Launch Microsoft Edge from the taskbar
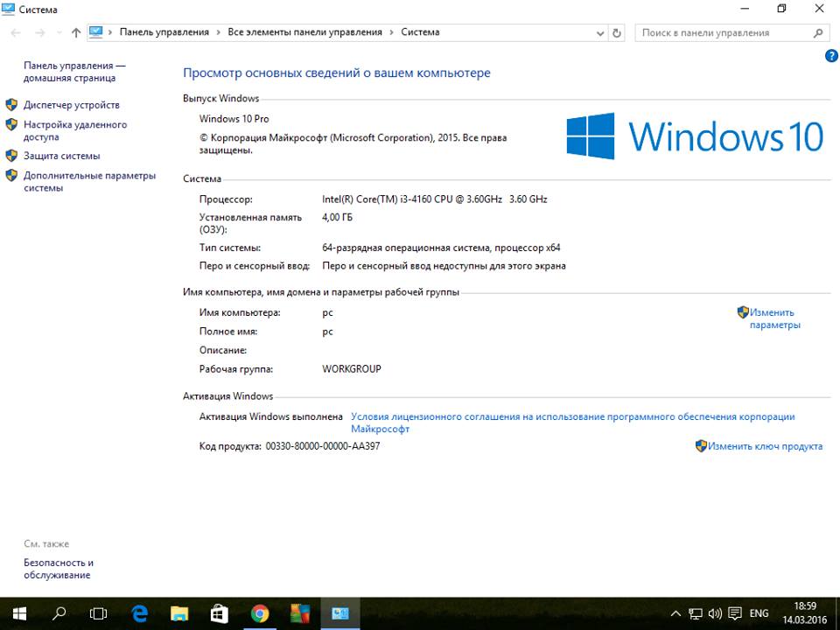Screen dimensions: 840x630 [139, 613]
